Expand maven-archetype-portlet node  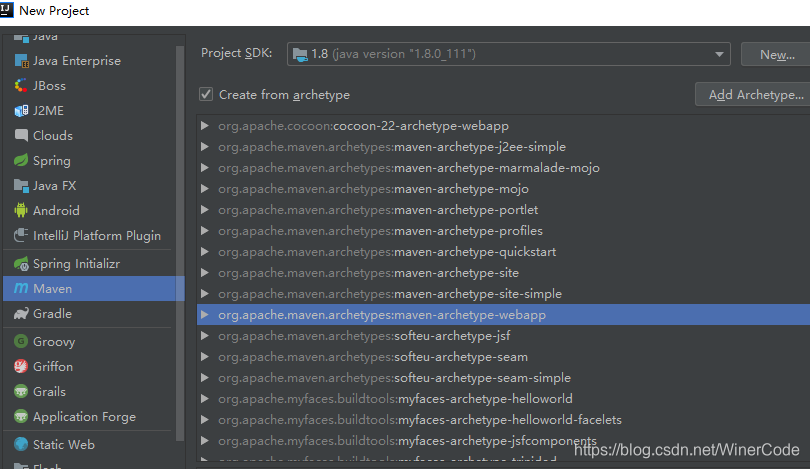(x=205, y=210)
